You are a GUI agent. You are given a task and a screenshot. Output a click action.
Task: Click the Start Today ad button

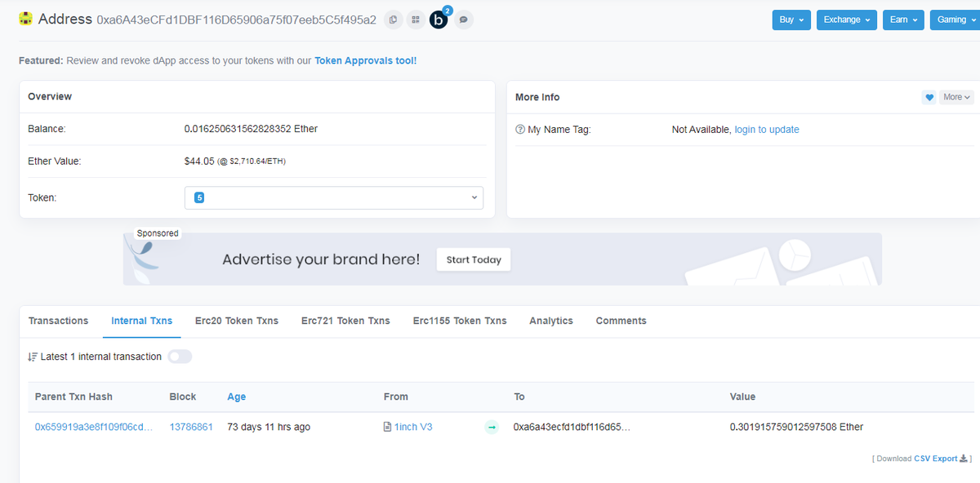474,259
